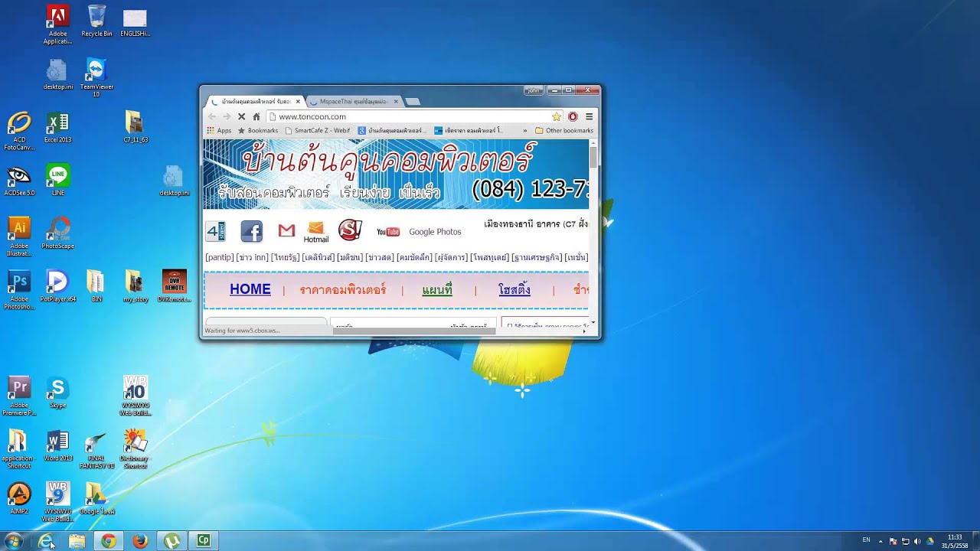The height and width of the screenshot is (551, 980).
Task: Launch Adobe Photoshop from desktop
Action: pyautogui.click(x=19, y=290)
